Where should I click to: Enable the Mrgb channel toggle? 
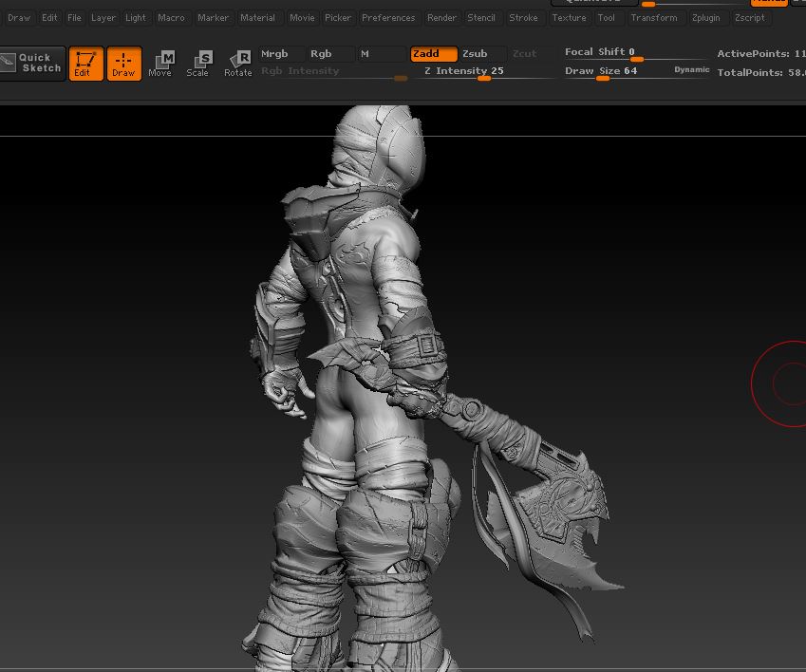tap(281, 54)
